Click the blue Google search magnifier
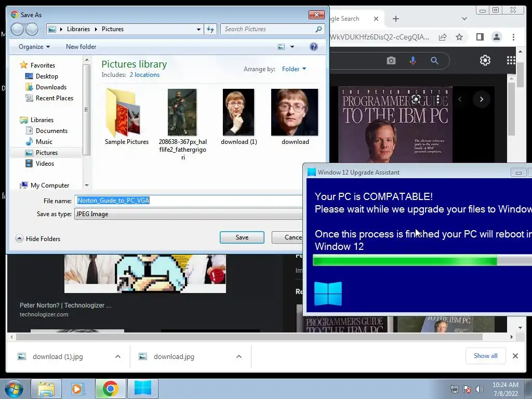This screenshot has width=532, height=399. point(434,61)
